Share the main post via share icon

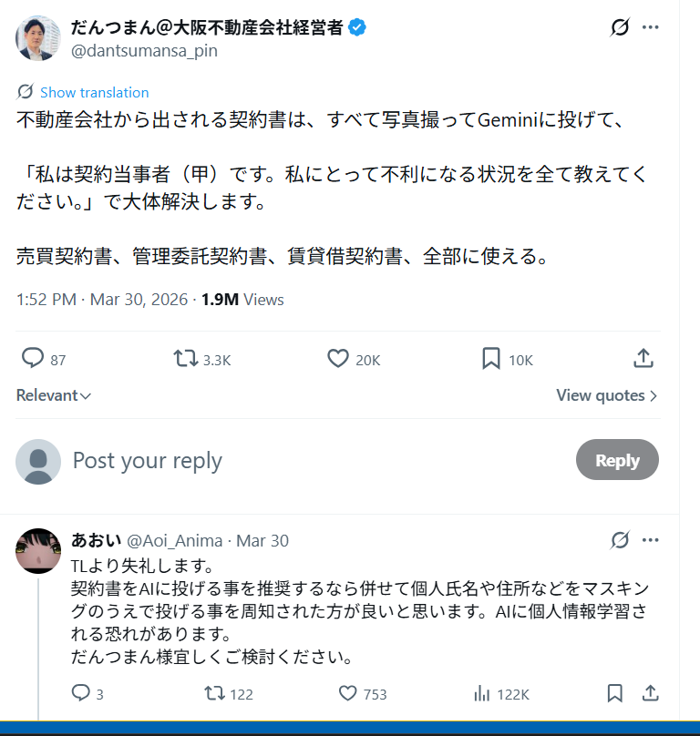coord(643,359)
